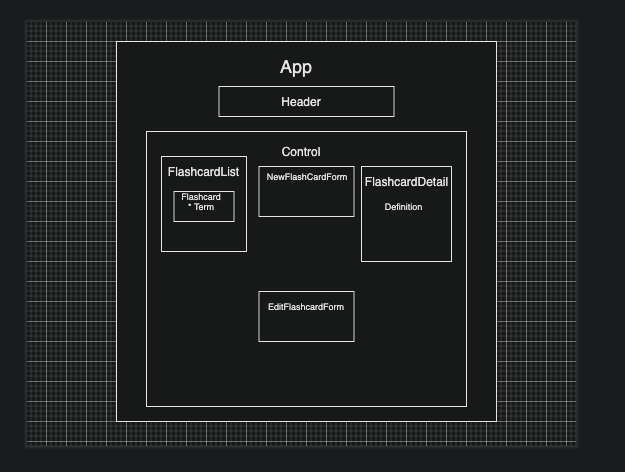Viewport: 625px width, 472px height.
Task: Click empty space inside FlashcardDetail below Definition
Action: tap(406, 237)
